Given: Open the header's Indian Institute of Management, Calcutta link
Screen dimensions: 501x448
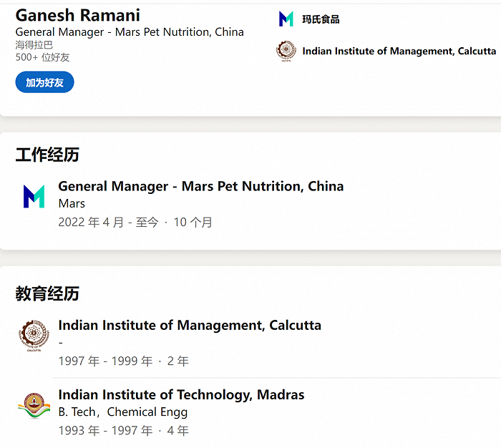Looking at the screenshot, I should point(399,51).
